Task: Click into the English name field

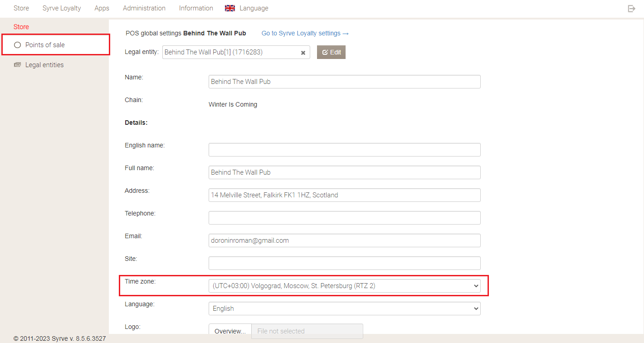Action: [344, 150]
